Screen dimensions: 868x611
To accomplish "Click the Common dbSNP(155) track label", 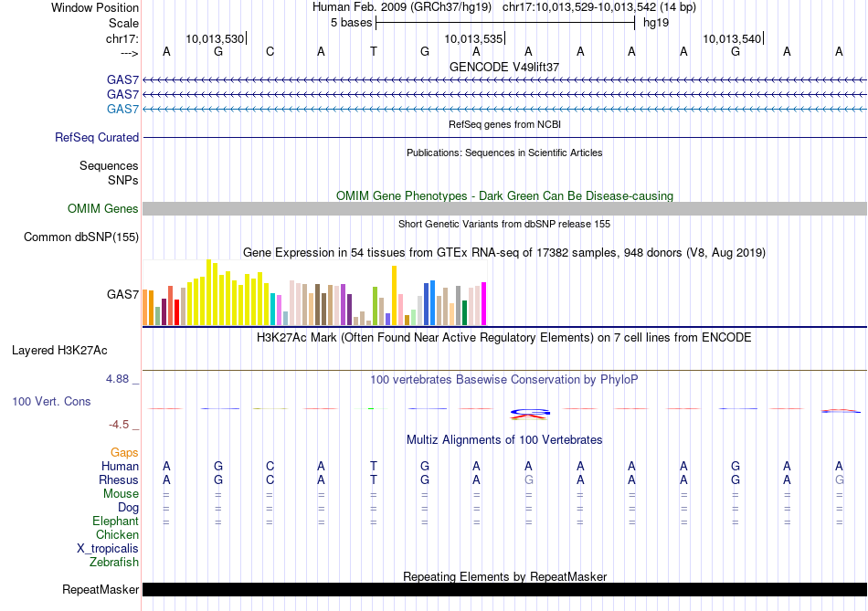I will point(81,237).
